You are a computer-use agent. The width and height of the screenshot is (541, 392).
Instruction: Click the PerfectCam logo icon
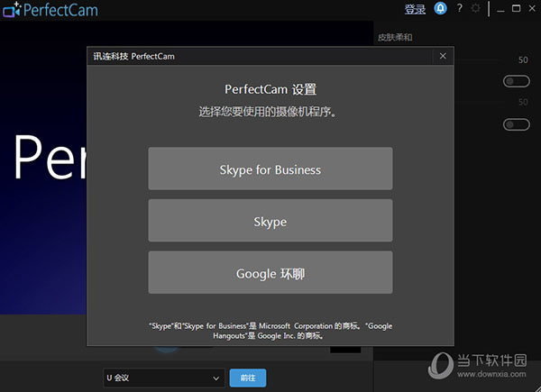(12, 10)
